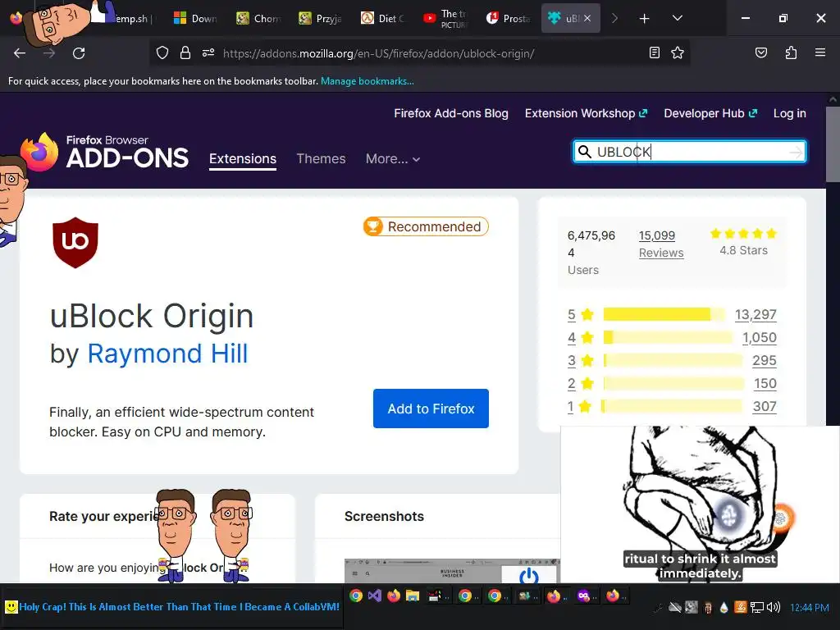Expand the More... navigation dropdown
The width and height of the screenshot is (840, 630).
(393, 159)
